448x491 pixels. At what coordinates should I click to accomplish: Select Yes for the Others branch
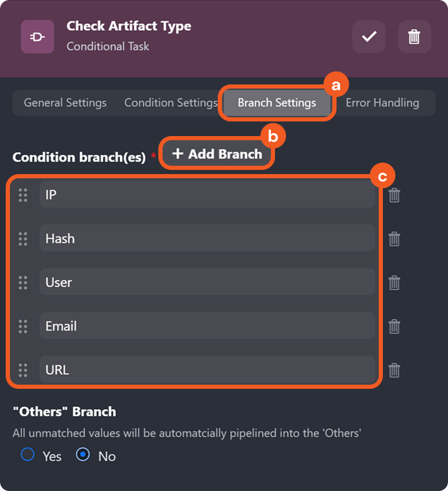28,455
